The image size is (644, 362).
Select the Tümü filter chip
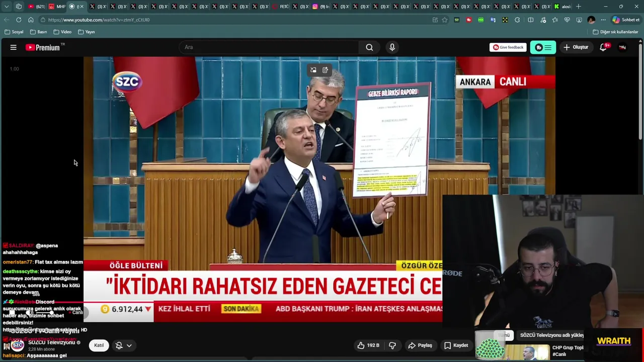click(x=504, y=335)
